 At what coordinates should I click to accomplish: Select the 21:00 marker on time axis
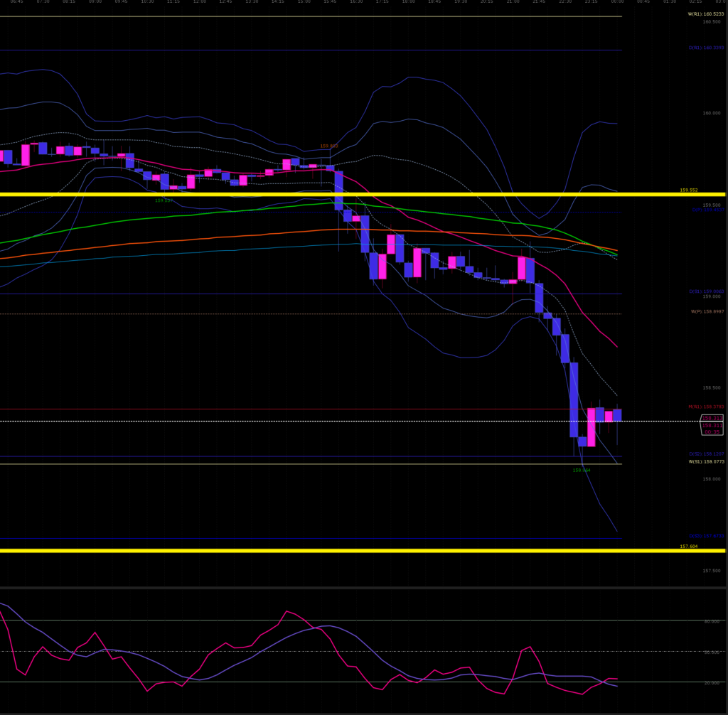point(513,2)
